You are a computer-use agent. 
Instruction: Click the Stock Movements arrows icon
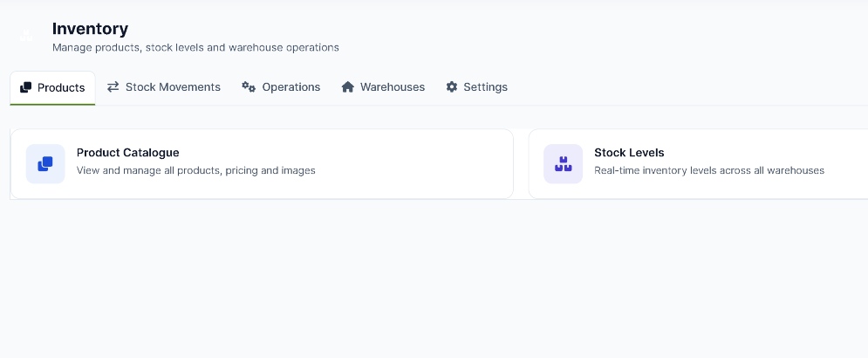coord(113,87)
